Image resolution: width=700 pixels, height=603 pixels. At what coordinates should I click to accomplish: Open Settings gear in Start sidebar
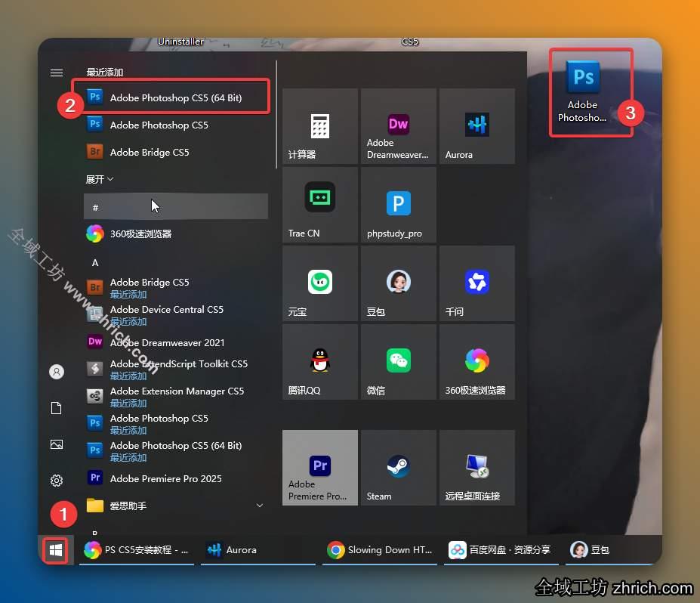(x=56, y=481)
